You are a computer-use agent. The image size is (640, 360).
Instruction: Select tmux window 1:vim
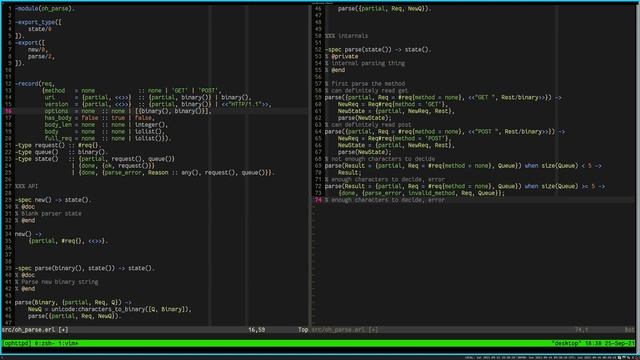pos(68,344)
